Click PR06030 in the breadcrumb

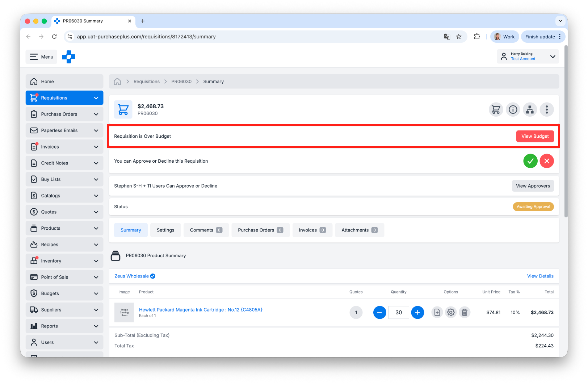pos(181,82)
